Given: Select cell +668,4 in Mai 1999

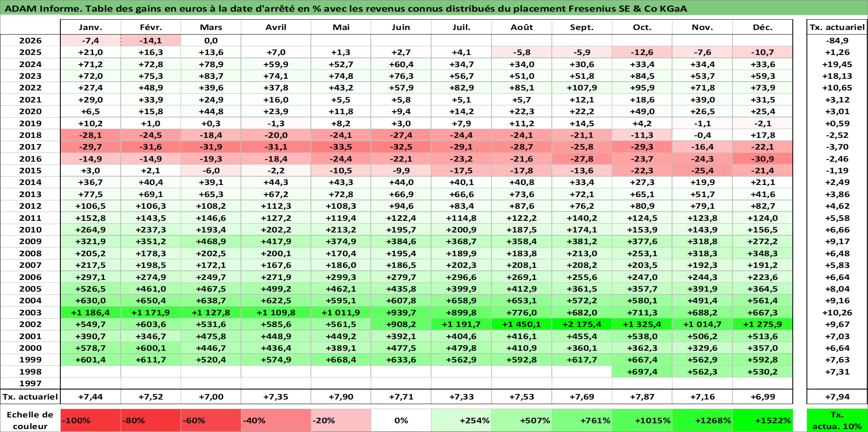Looking at the screenshot, I should coord(341,360).
